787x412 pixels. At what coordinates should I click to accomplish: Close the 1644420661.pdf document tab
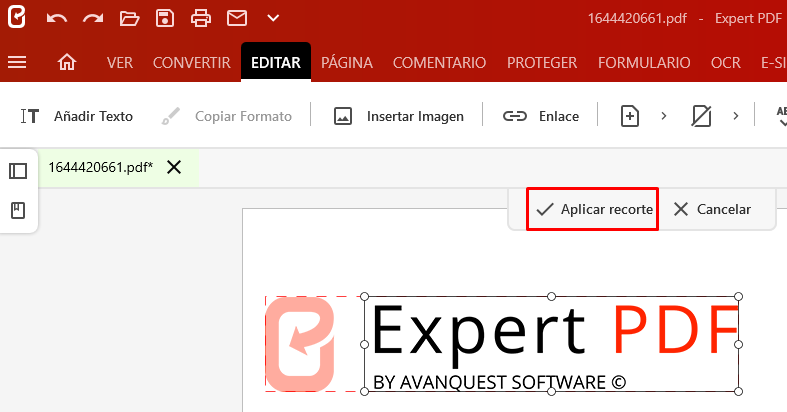(174, 167)
